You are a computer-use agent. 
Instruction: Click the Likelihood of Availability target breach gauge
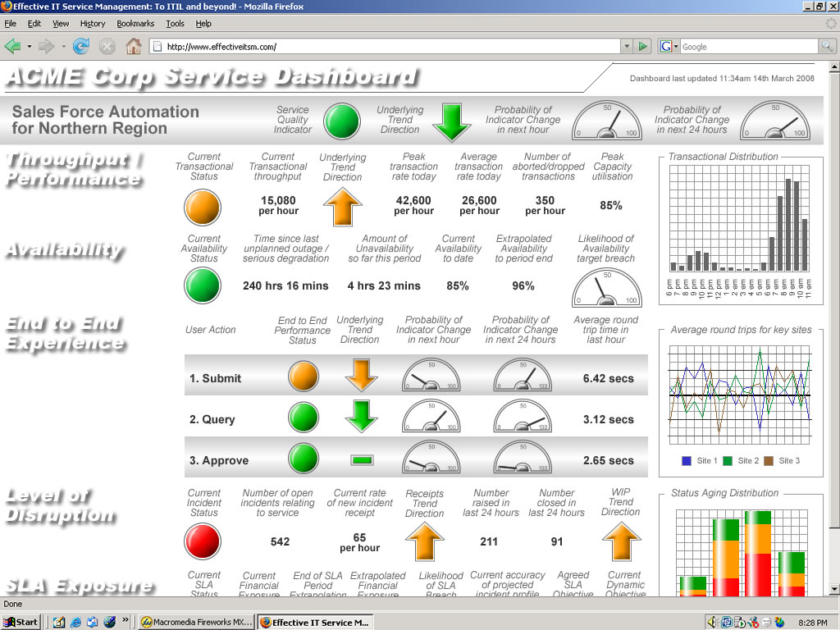pos(605,288)
